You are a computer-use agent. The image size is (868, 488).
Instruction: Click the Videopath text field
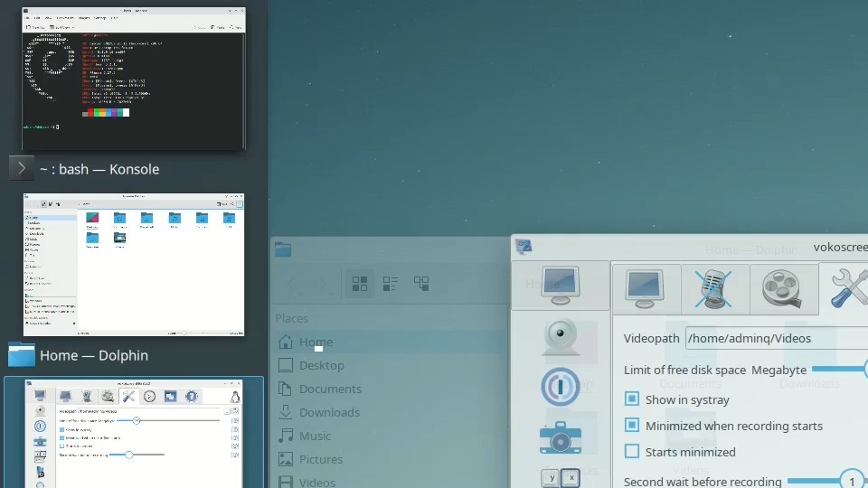tap(775, 338)
